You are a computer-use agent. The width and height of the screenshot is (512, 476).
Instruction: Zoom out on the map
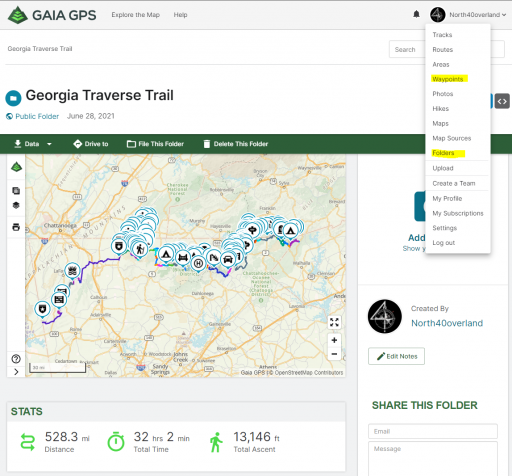click(334, 354)
